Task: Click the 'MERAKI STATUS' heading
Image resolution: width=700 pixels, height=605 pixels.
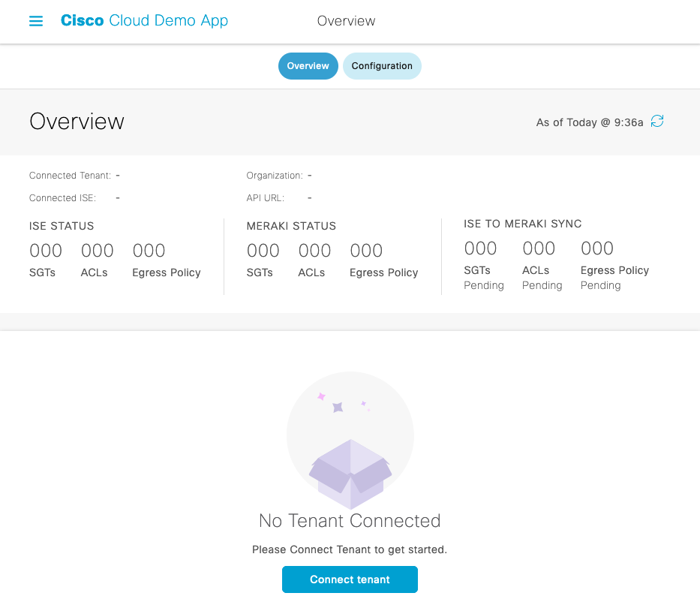Action: pos(291,226)
